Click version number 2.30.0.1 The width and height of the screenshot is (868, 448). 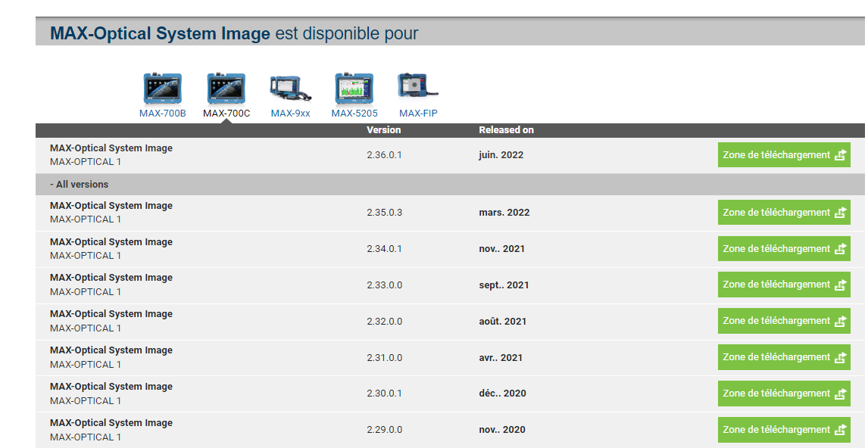click(384, 394)
